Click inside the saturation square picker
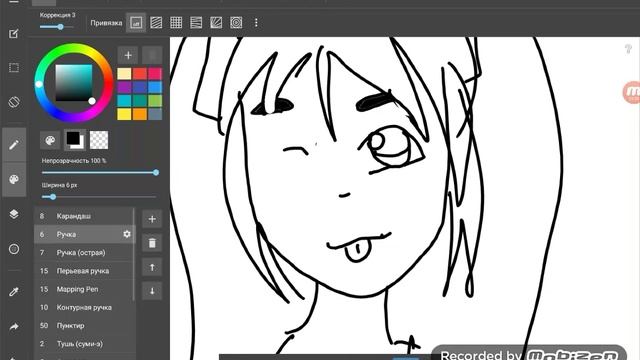 pyautogui.click(x=74, y=82)
